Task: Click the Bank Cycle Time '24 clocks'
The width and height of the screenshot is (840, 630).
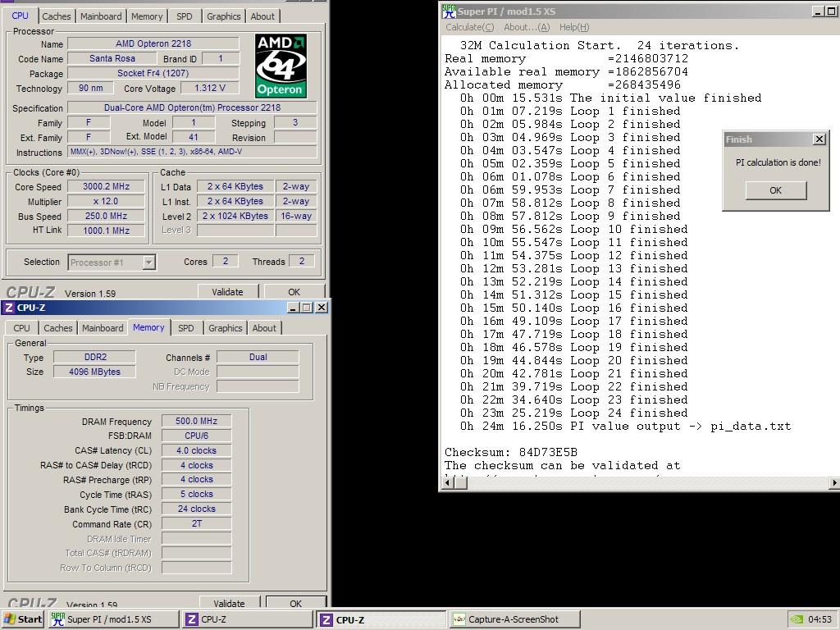Action: tap(197, 509)
